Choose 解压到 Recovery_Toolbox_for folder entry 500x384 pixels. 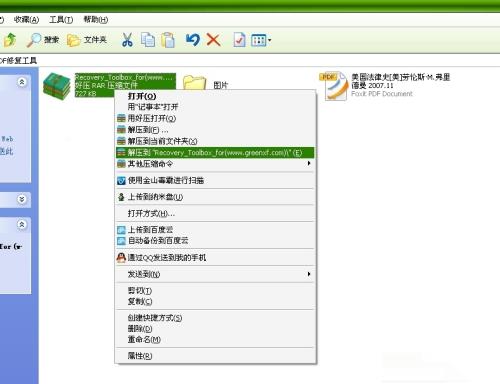(215, 153)
